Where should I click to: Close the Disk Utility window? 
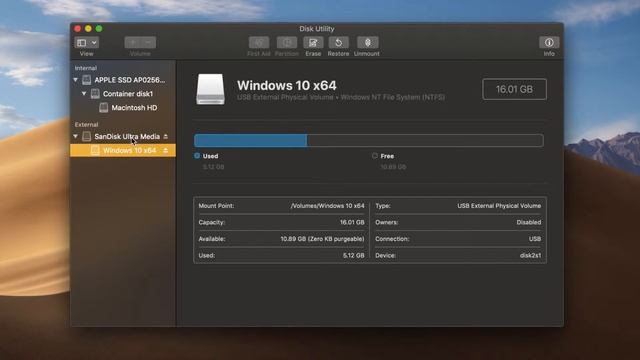coord(78,29)
